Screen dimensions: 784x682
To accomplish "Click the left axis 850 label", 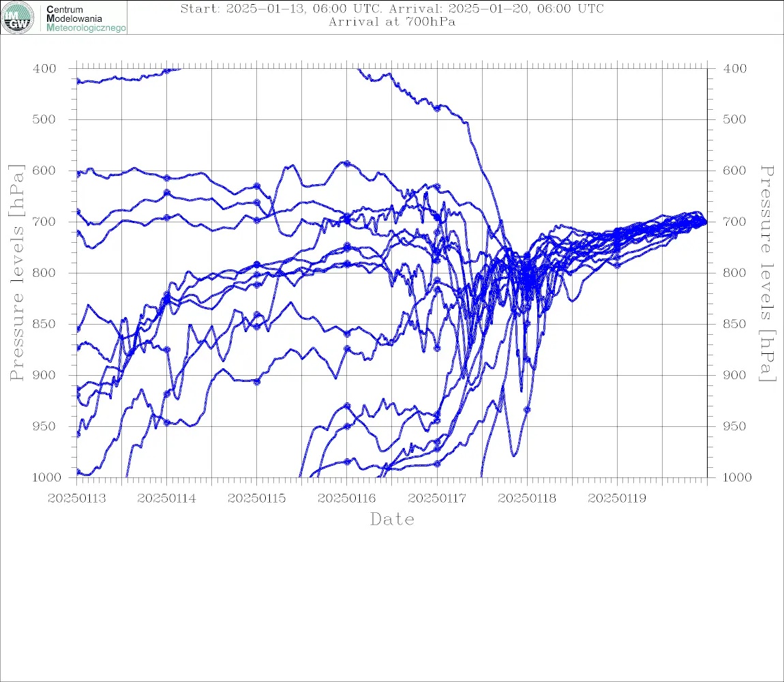I will pyautogui.click(x=44, y=324).
